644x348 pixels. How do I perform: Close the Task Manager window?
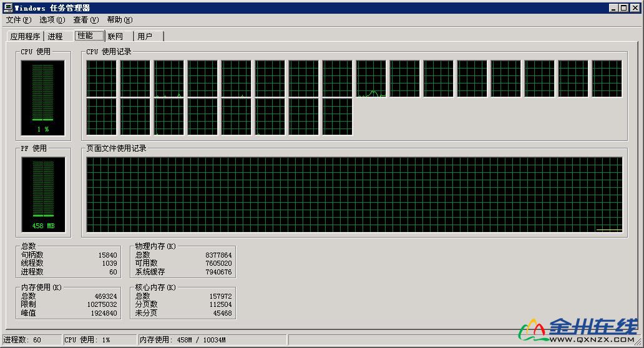635,8
